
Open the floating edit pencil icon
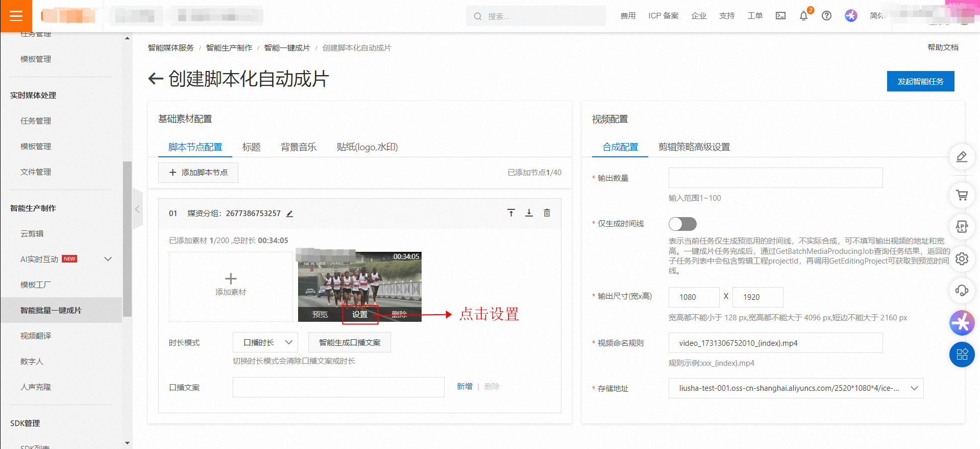pos(962,157)
